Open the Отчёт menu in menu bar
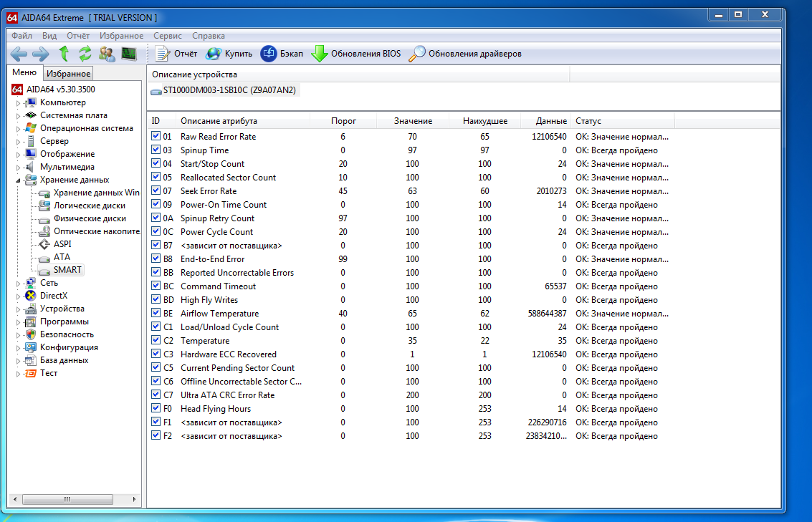The image size is (812, 522). (x=78, y=36)
